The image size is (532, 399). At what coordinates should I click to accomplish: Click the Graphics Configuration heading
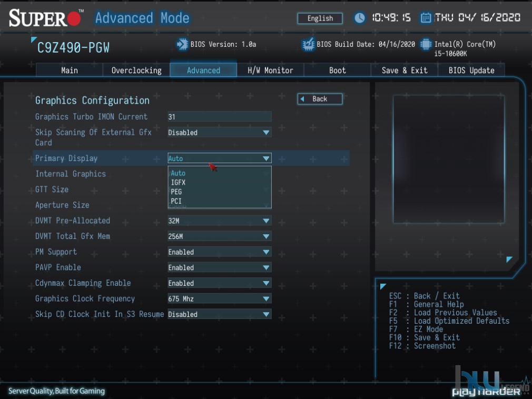(x=92, y=101)
